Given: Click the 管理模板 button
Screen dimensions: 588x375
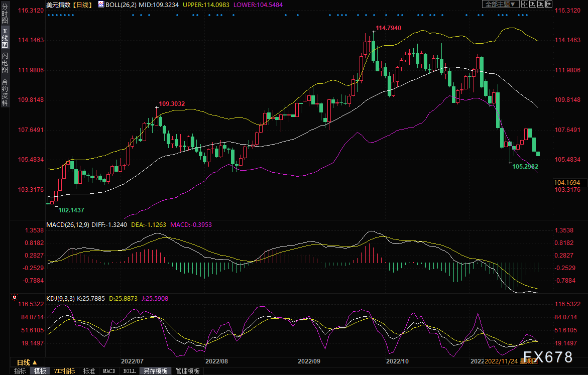Looking at the screenshot, I should pyautogui.click(x=187, y=371).
